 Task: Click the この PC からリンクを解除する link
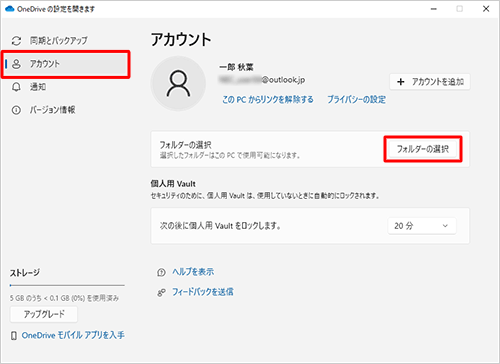coord(268,99)
